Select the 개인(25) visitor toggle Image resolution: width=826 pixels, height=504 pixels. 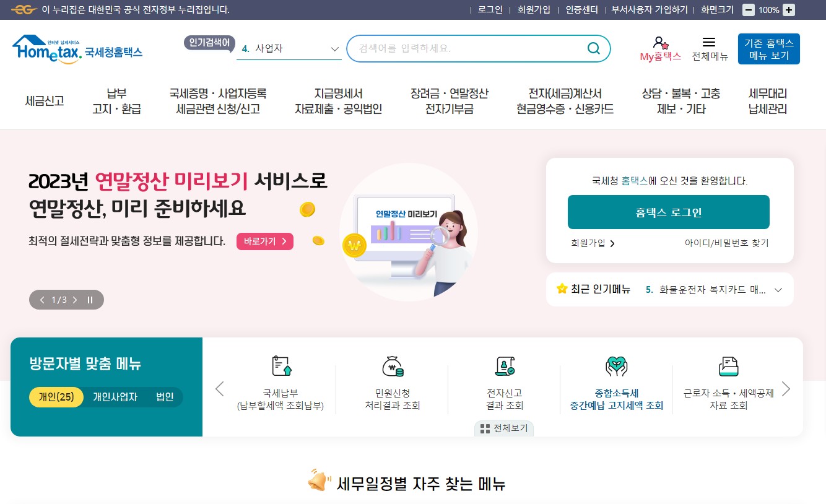pos(56,397)
